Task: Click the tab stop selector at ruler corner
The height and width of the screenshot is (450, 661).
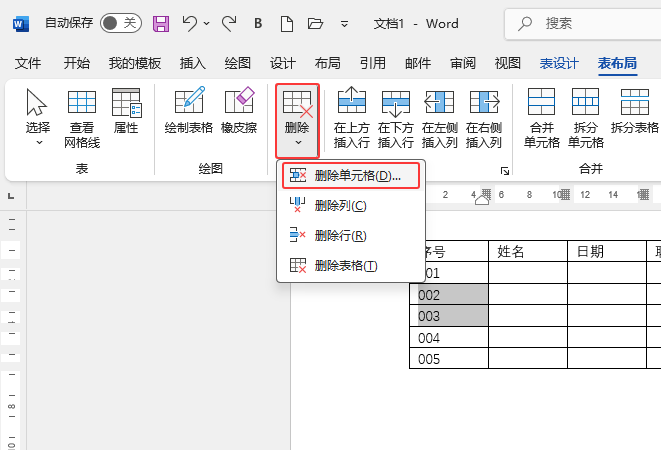Action: (11, 196)
